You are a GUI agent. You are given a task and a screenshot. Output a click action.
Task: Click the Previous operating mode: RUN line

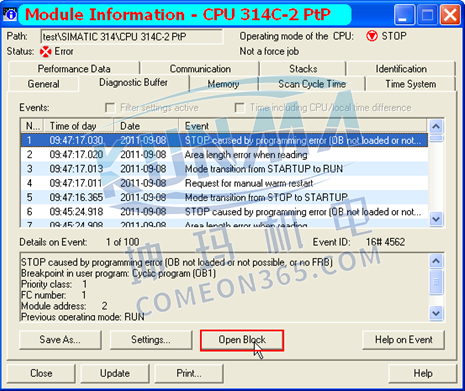point(83,316)
